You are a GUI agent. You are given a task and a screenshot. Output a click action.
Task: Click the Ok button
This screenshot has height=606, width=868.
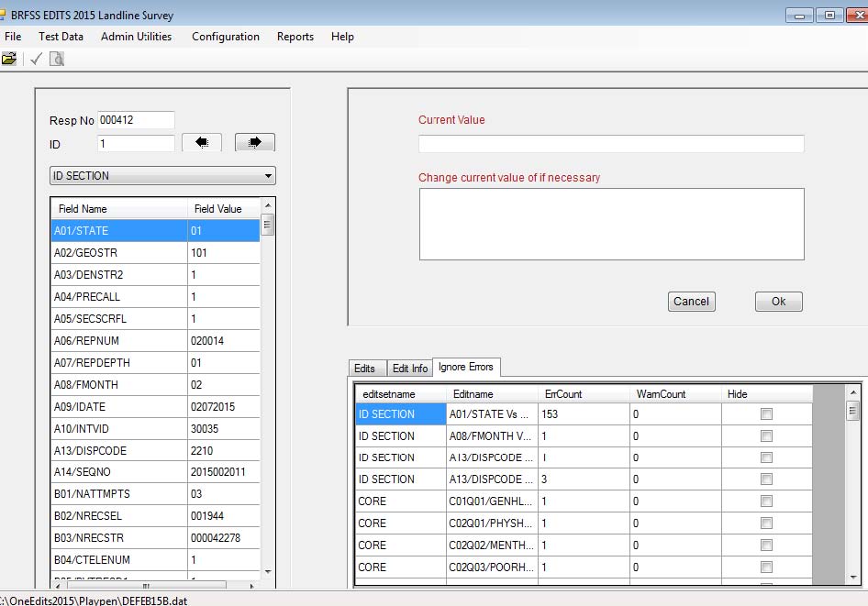coord(778,302)
